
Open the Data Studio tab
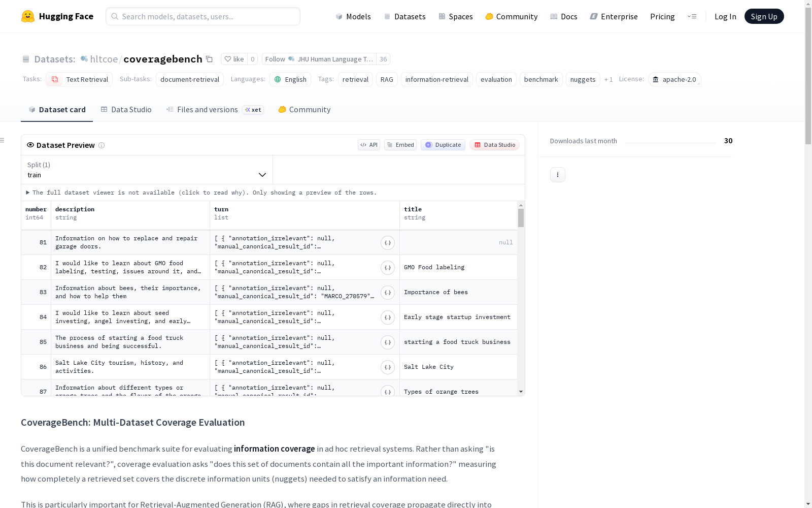[x=126, y=110]
